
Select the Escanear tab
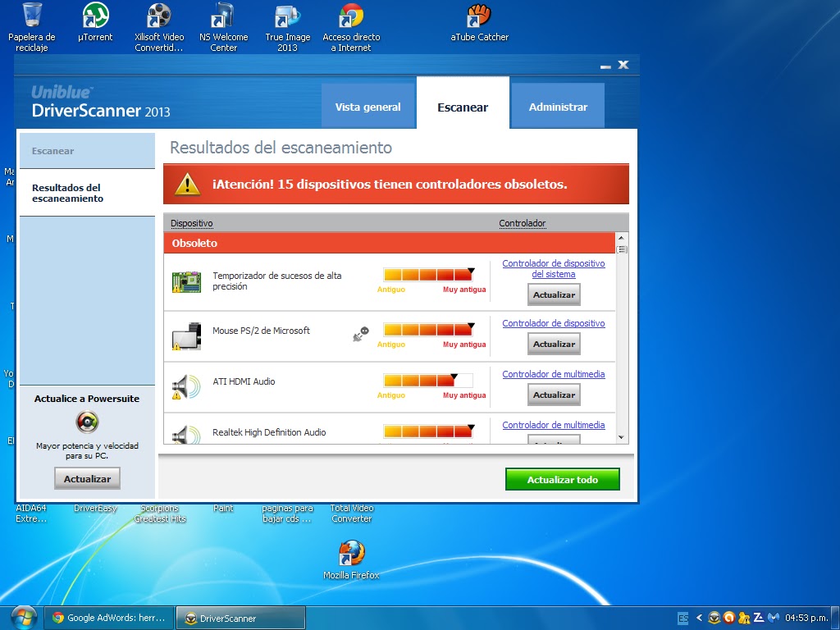[463, 104]
